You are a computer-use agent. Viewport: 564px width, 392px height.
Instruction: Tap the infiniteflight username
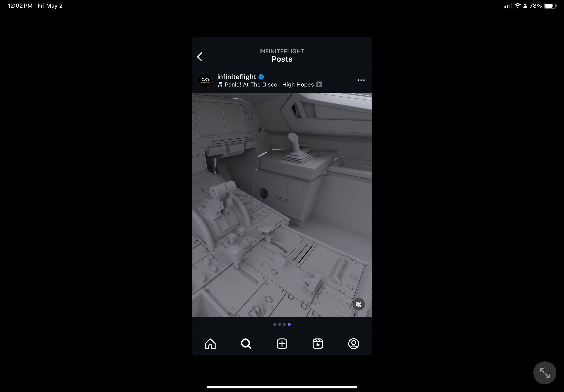(236, 77)
